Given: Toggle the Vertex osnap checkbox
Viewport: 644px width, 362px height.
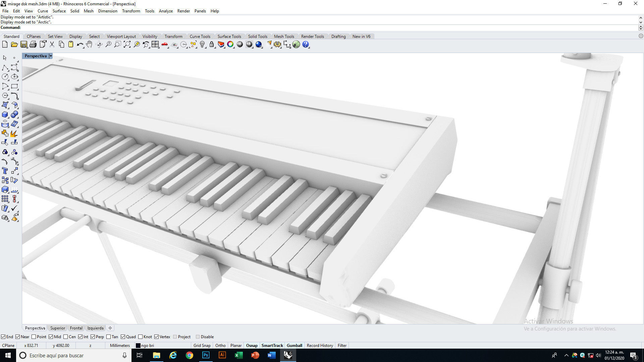Looking at the screenshot, I should click(157, 337).
